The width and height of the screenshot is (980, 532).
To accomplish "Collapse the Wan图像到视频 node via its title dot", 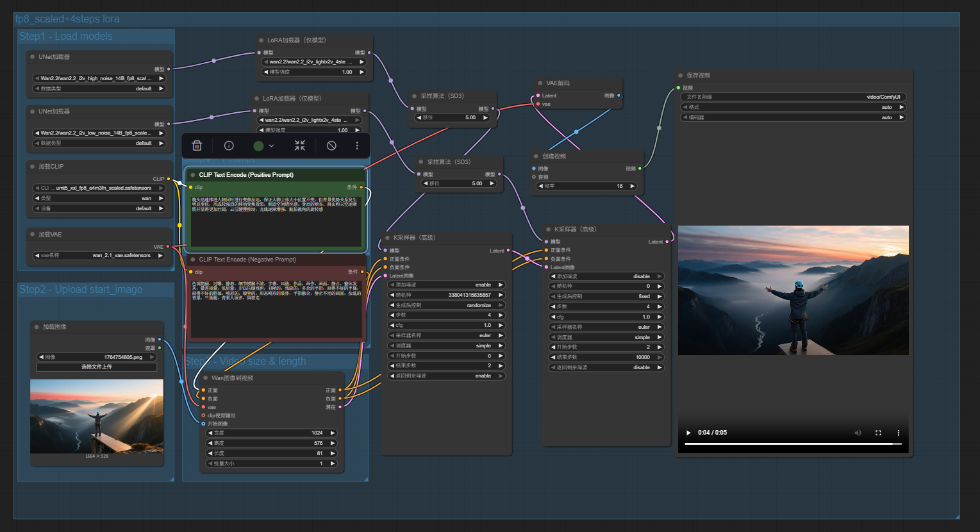I will [x=206, y=378].
